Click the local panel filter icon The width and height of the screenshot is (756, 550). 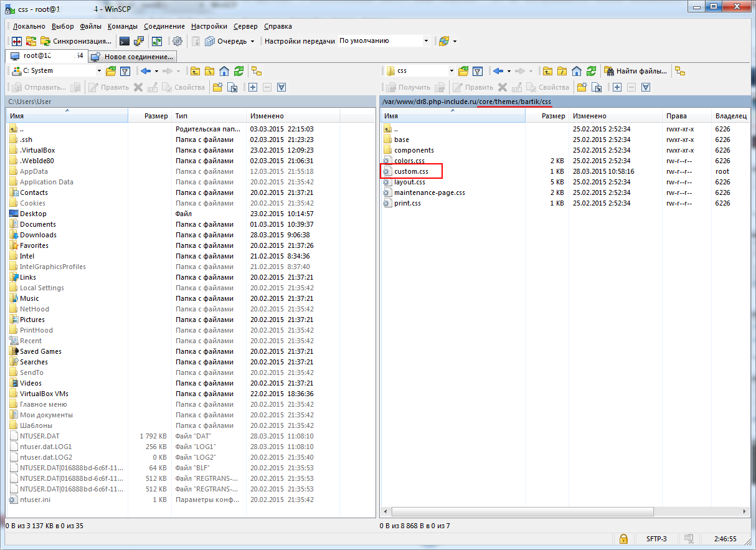125,71
